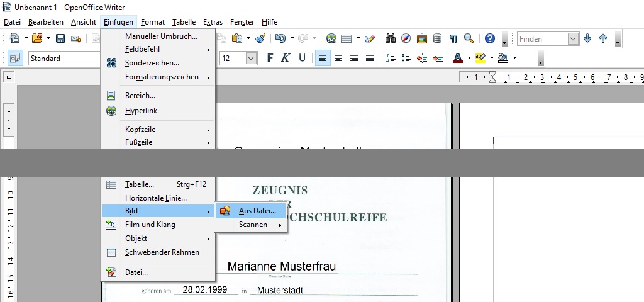Open the data sources icon
The height and width of the screenshot is (302, 644).
[438, 38]
